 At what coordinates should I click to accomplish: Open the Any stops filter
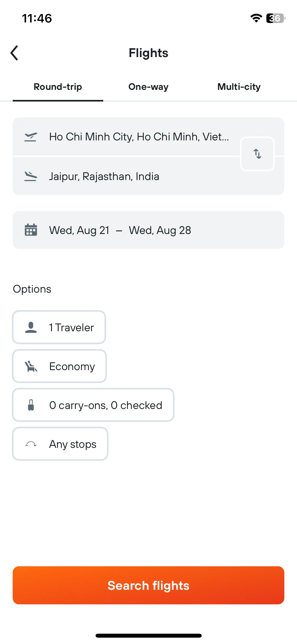pos(60,444)
